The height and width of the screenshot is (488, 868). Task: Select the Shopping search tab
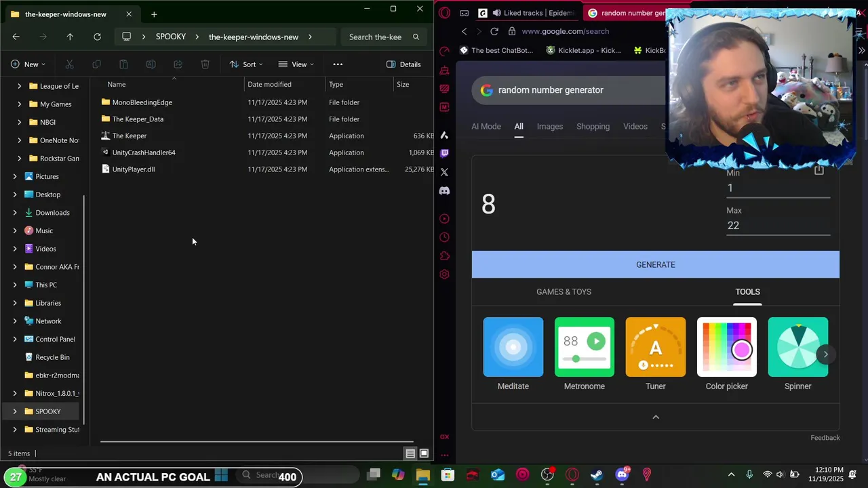593,127
